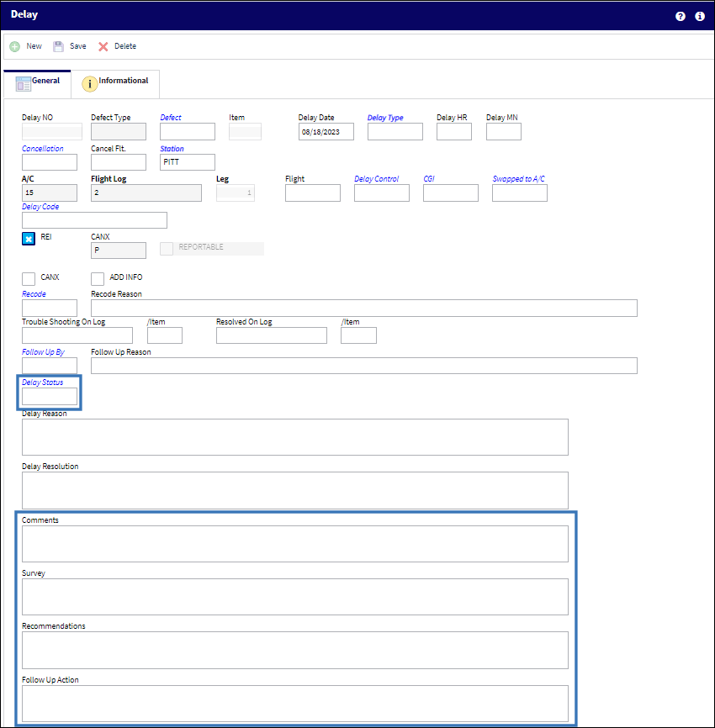Open the CGI lookup link
Viewport: 715px width, 728px height.
coord(429,179)
